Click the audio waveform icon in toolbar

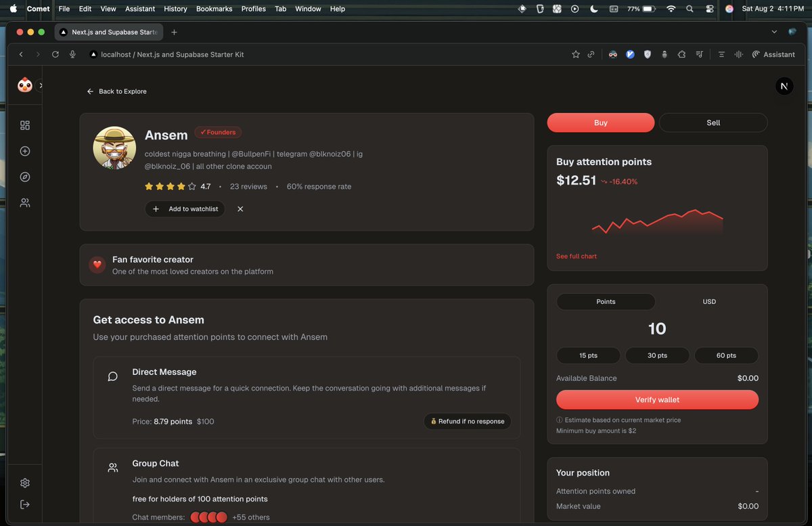click(x=739, y=54)
